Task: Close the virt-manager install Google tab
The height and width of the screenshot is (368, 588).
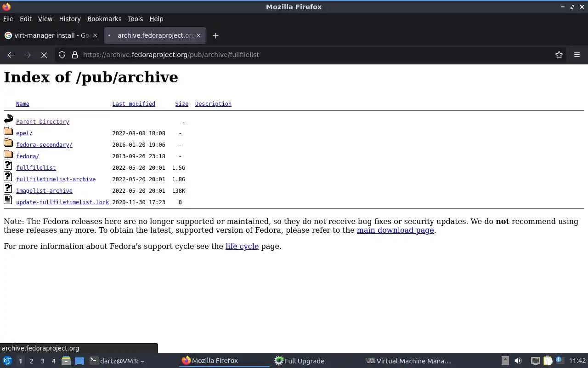Action: coord(95,35)
